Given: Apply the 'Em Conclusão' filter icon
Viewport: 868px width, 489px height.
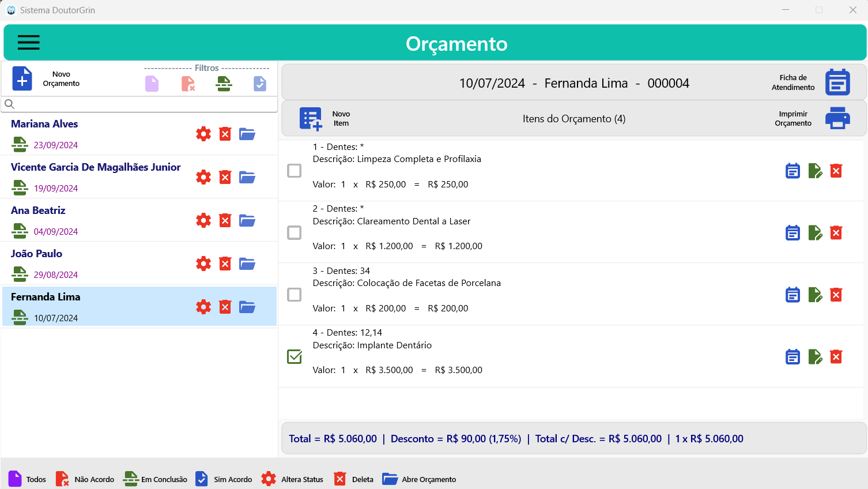Looking at the screenshot, I should point(224,83).
